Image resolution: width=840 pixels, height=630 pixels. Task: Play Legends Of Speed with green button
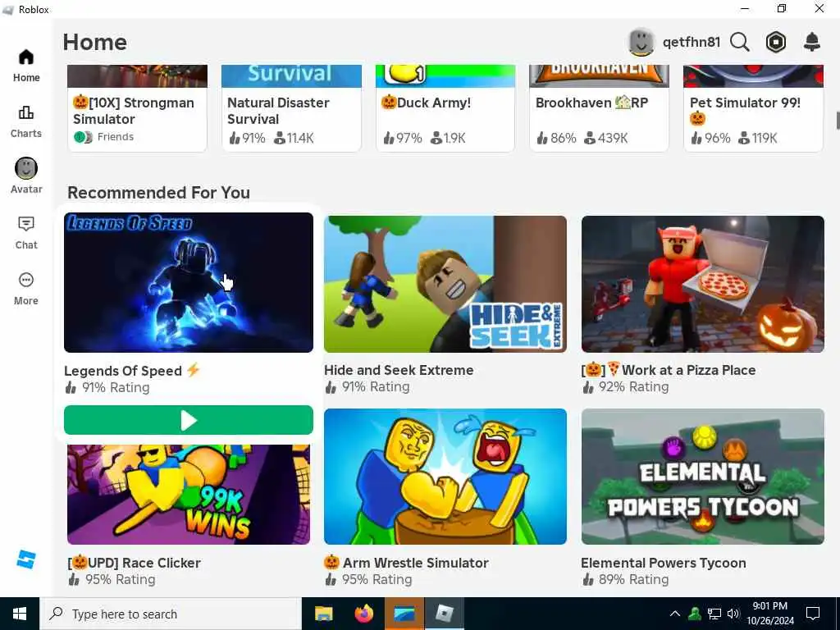point(189,420)
